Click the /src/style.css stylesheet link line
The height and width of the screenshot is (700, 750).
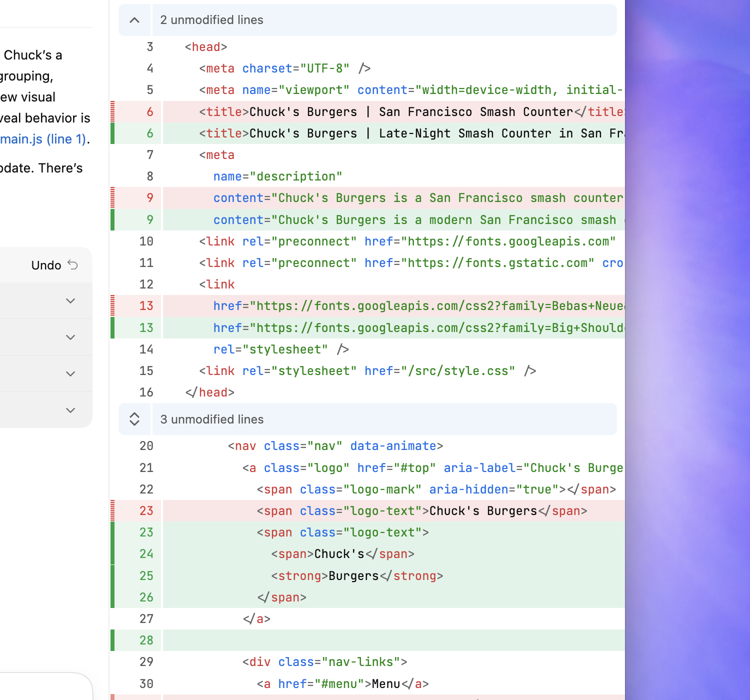click(367, 371)
